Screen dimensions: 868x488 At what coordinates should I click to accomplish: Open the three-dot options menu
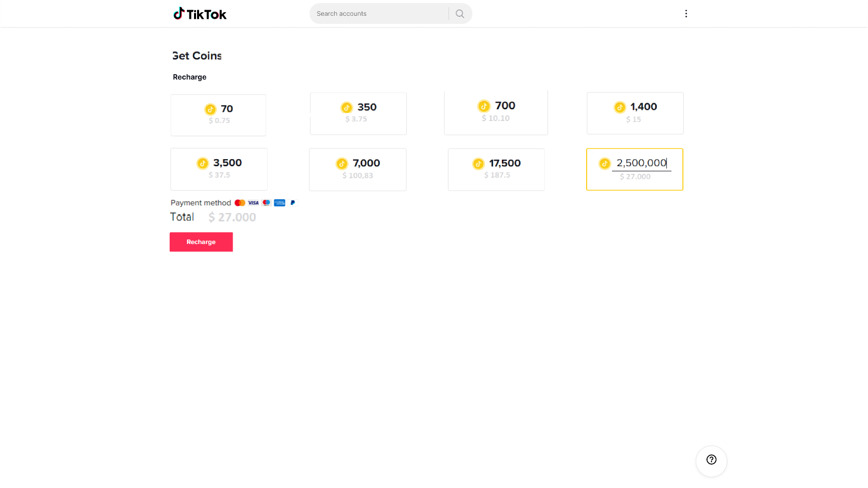point(686,13)
